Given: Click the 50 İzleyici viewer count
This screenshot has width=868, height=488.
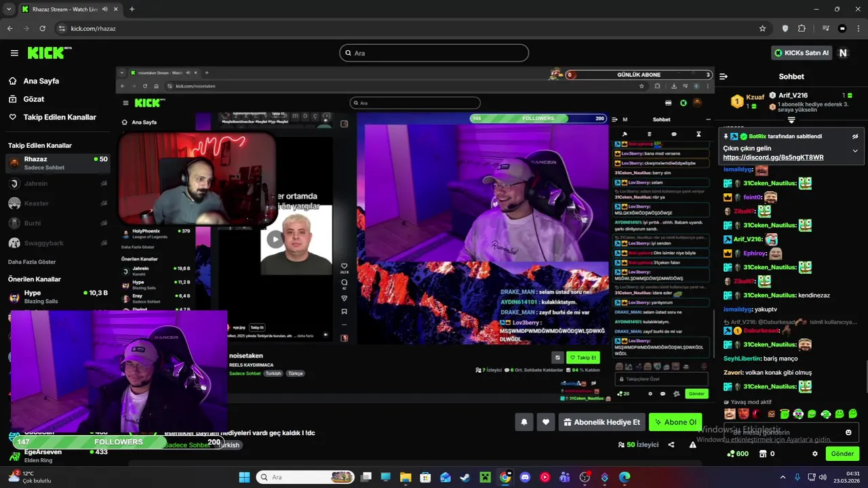Looking at the screenshot, I should pyautogui.click(x=638, y=445).
